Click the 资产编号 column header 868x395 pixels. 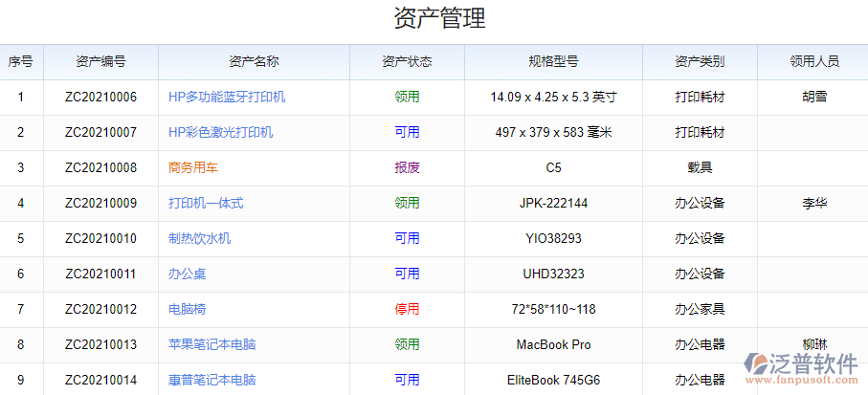100,61
